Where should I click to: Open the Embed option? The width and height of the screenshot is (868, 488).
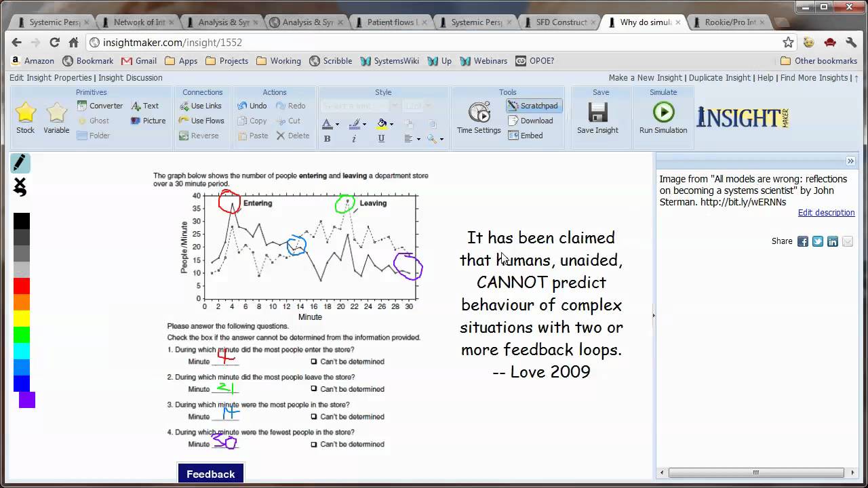(x=526, y=136)
